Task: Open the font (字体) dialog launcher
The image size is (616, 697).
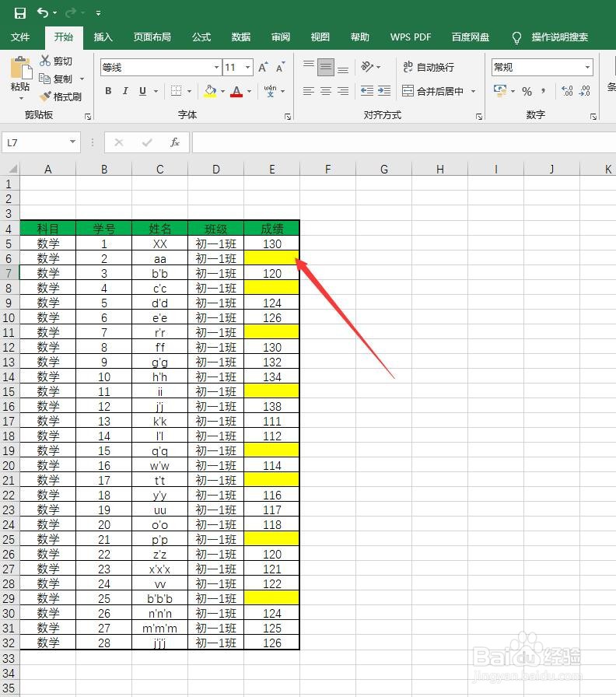Action: coord(288,117)
